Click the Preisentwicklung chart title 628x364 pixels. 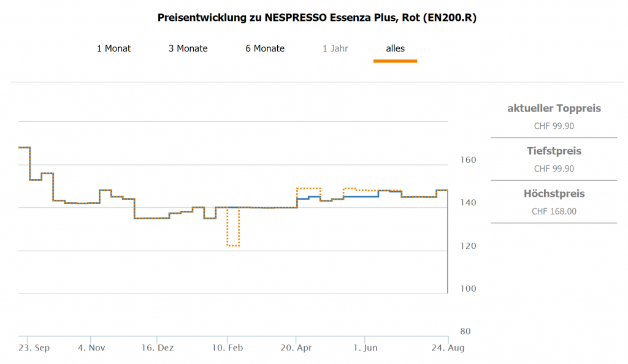316,18
